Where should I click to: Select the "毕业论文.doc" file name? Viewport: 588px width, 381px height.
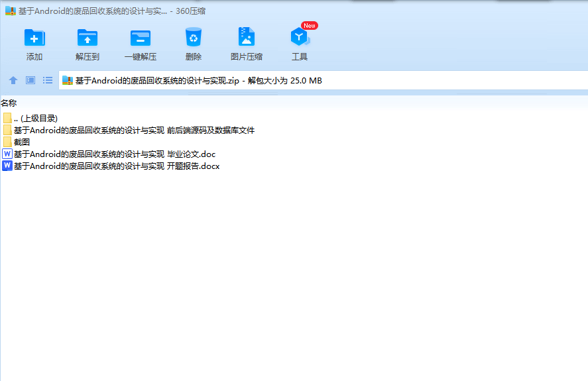(115, 154)
